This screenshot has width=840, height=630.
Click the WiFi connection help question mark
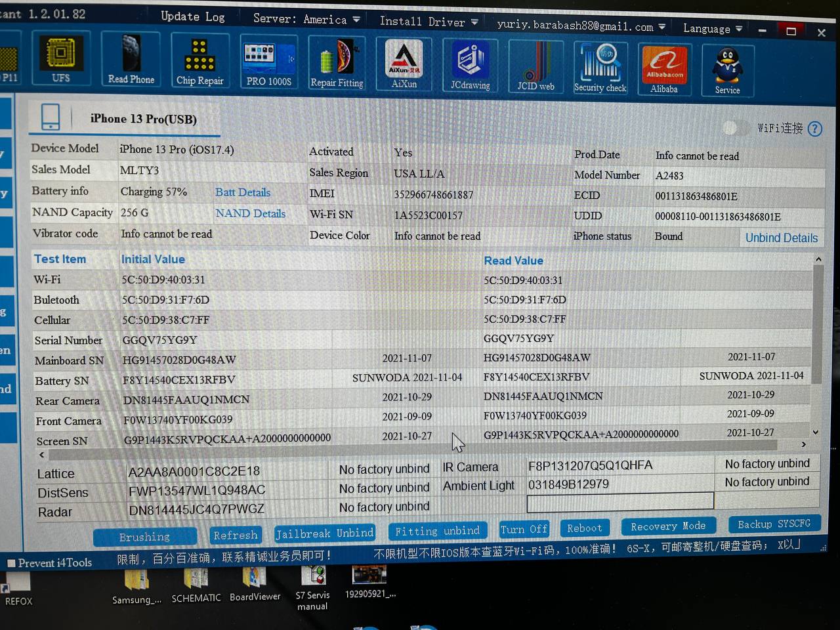(815, 129)
